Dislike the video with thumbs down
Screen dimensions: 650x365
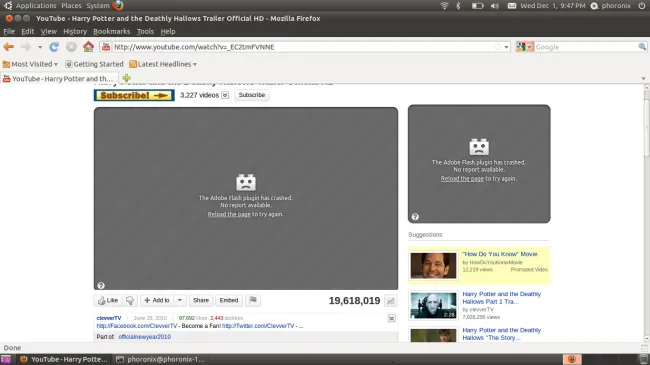pos(130,300)
